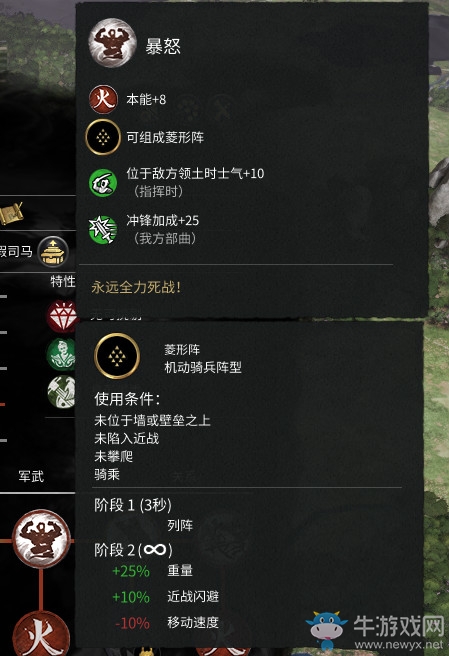This screenshot has width=449, height=656.
Task: Select the diamond formation icon beside 可组成菱形阵
Action: click(x=103, y=137)
